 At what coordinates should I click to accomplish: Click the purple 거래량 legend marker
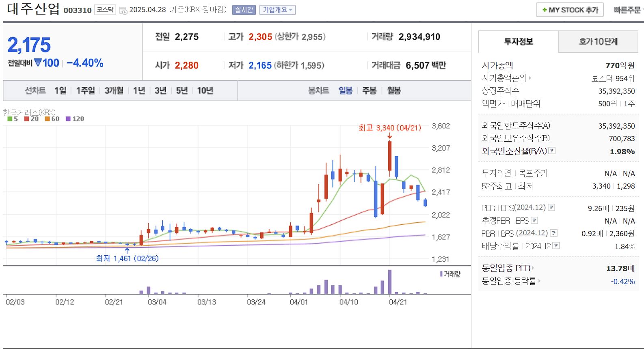[441, 274]
